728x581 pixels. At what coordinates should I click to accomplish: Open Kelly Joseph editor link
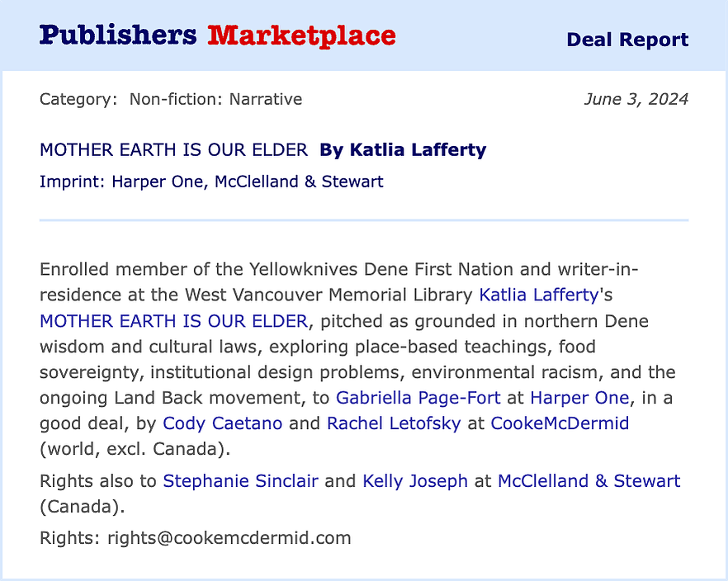(x=415, y=481)
